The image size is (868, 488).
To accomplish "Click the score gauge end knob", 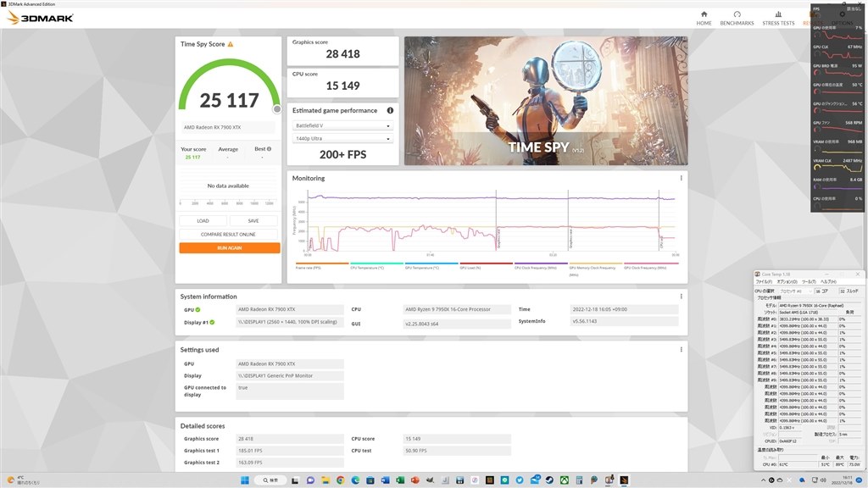I will click(277, 109).
